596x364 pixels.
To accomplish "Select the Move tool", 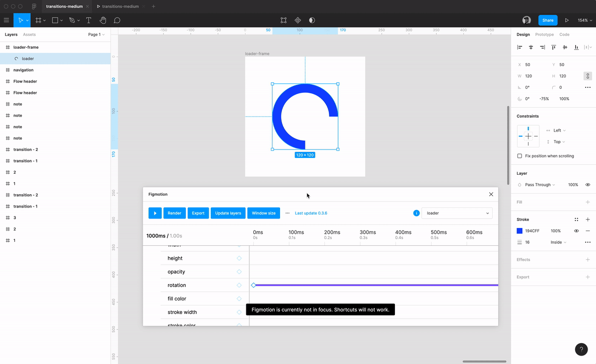I will tap(20, 20).
